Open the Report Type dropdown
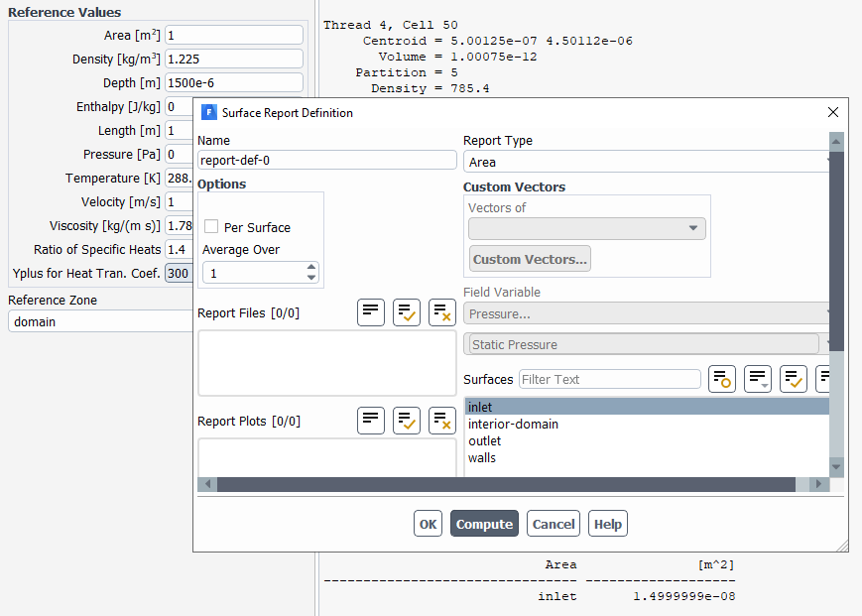The width and height of the screenshot is (862, 616). [x=646, y=162]
